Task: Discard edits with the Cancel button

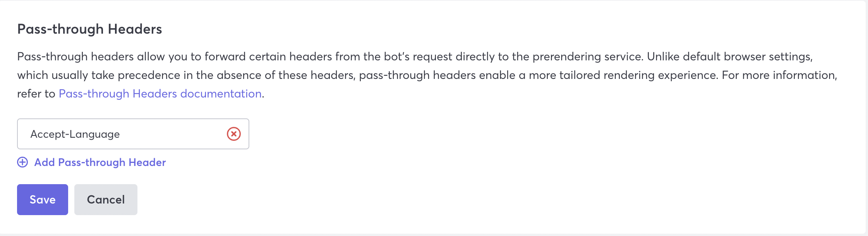Action: point(106,200)
